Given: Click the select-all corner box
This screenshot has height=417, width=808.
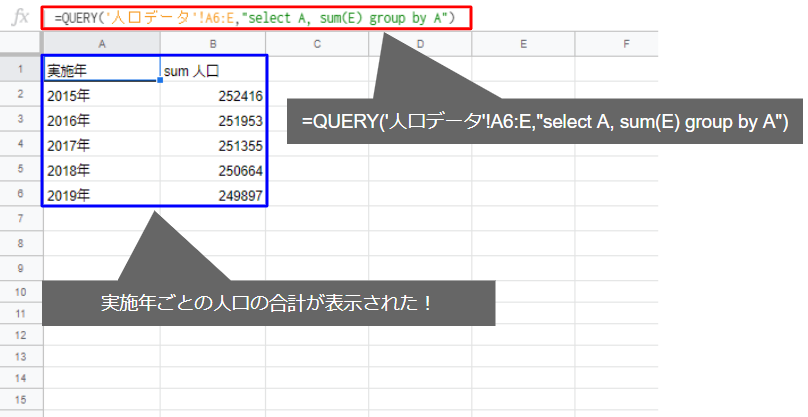Looking at the screenshot, I should (x=22, y=44).
